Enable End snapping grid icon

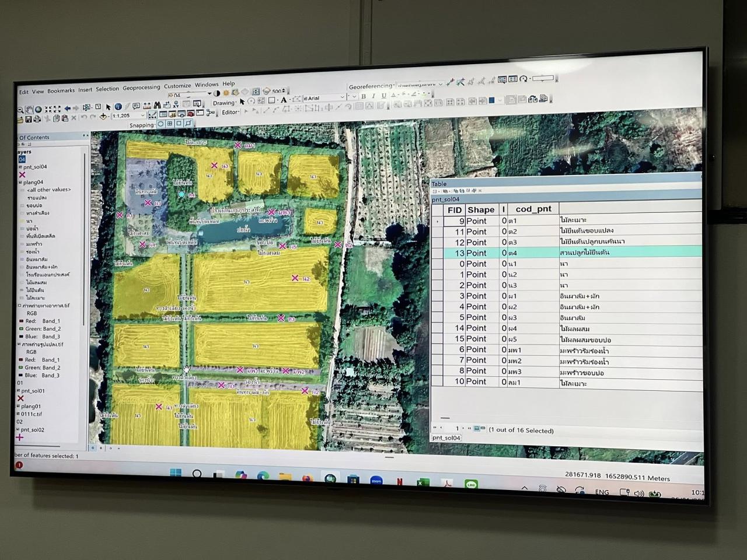[x=169, y=124]
